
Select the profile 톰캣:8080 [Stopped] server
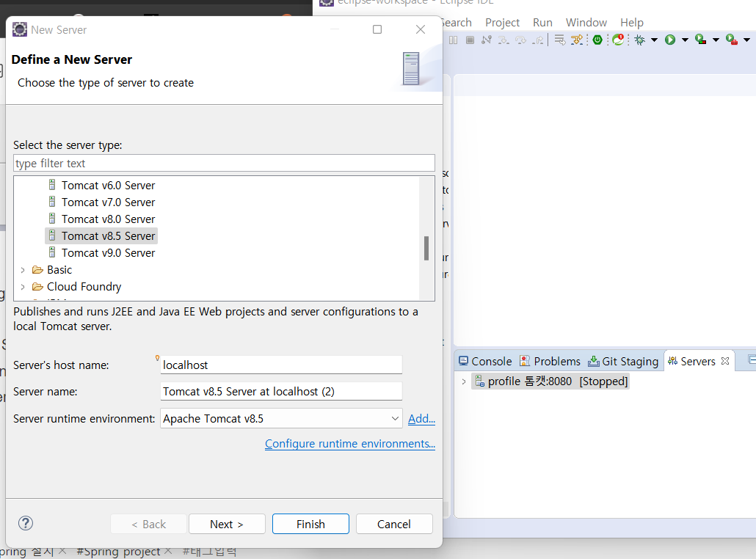pyautogui.click(x=550, y=381)
